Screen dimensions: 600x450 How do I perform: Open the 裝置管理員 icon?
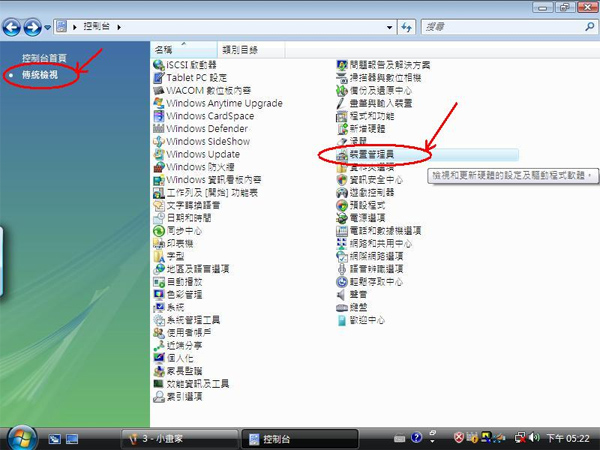[342, 154]
